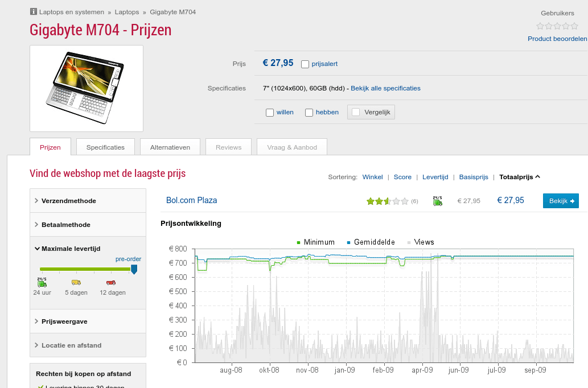Click the Prijsontwikkeling heading

click(x=191, y=224)
